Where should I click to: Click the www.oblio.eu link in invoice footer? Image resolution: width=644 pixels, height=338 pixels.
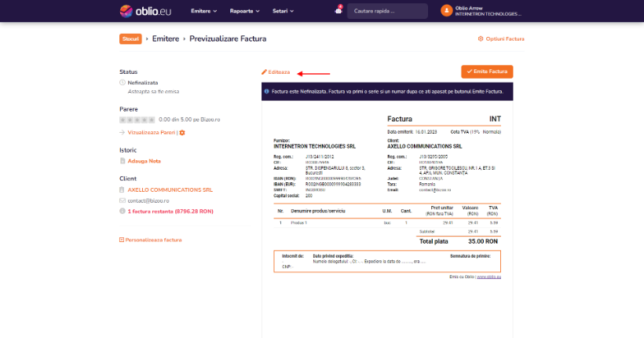coord(488,277)
